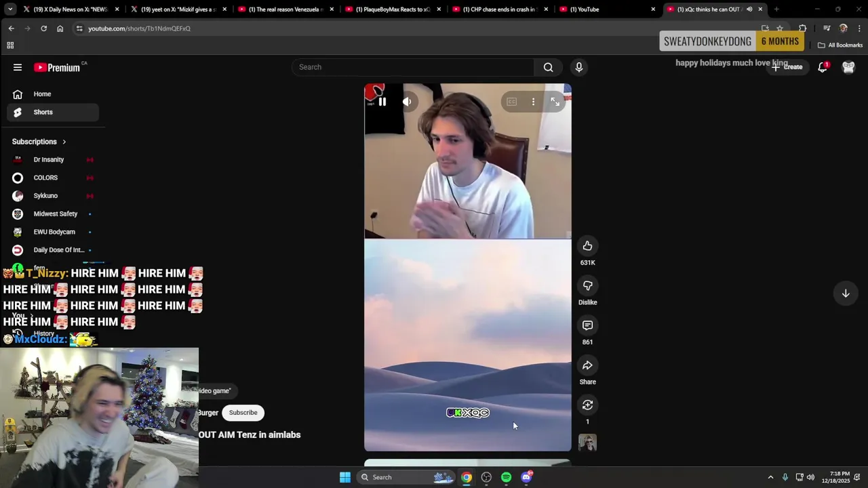
Task: Open YouTube notifications bell
Action: (x=823, y=67)
